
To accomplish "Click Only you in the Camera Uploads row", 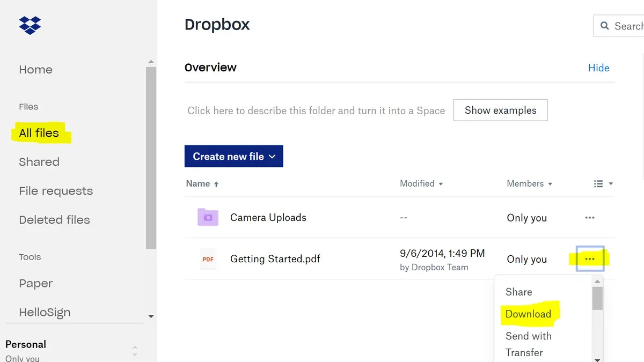I will tap(527, 218).
